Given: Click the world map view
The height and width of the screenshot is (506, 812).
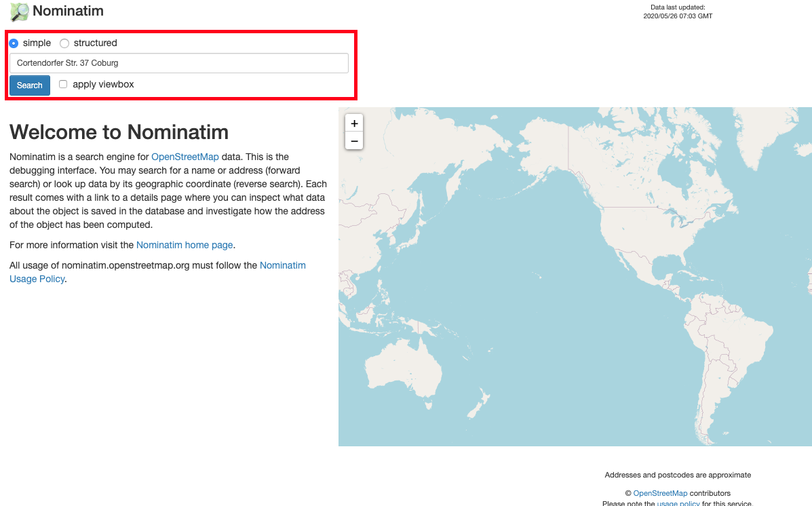Looking at the screenshot, I should coord(575,277).
